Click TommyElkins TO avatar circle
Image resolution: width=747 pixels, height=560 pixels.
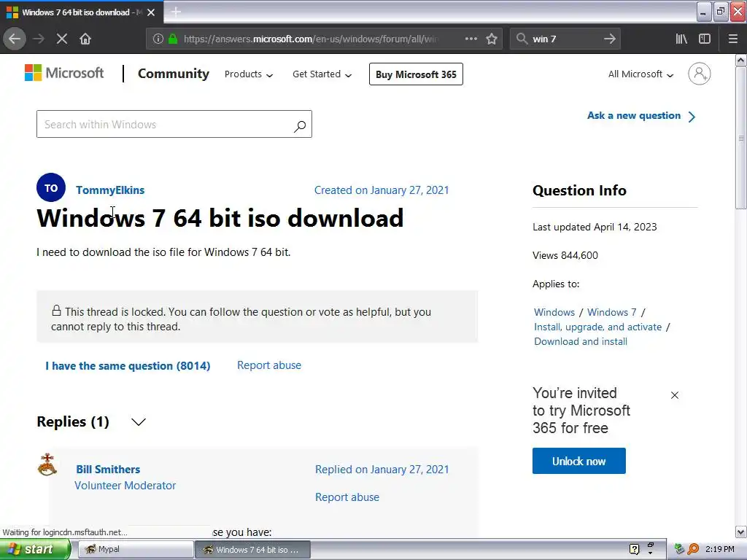click(x=51, y=187)
